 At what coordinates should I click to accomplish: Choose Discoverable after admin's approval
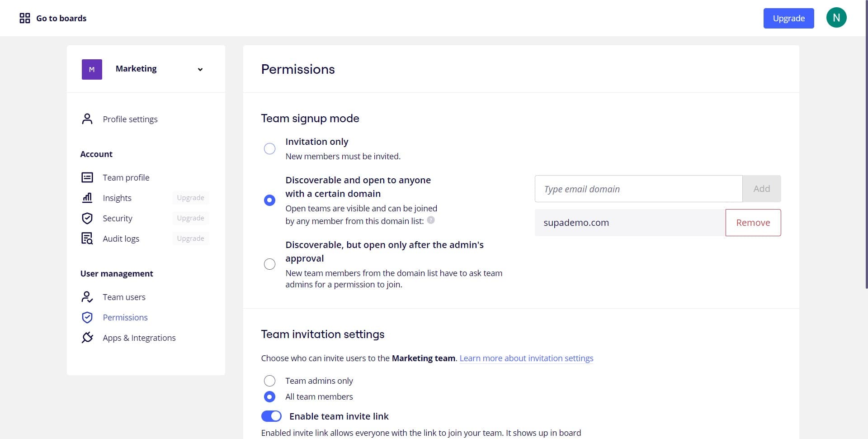[270, 264]
